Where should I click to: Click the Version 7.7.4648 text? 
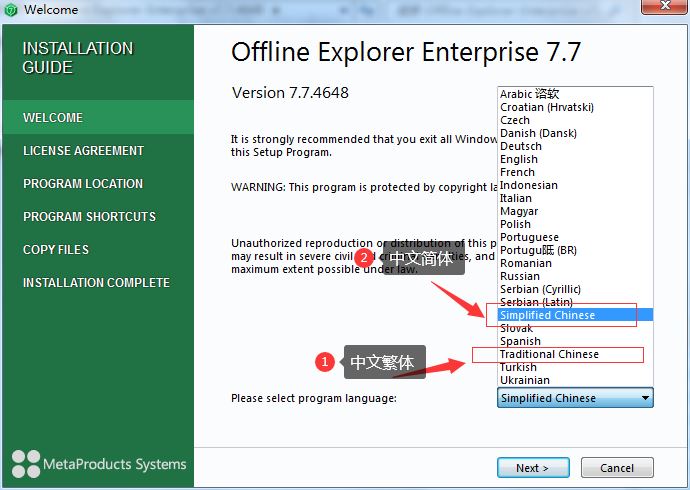click(290, 93)
